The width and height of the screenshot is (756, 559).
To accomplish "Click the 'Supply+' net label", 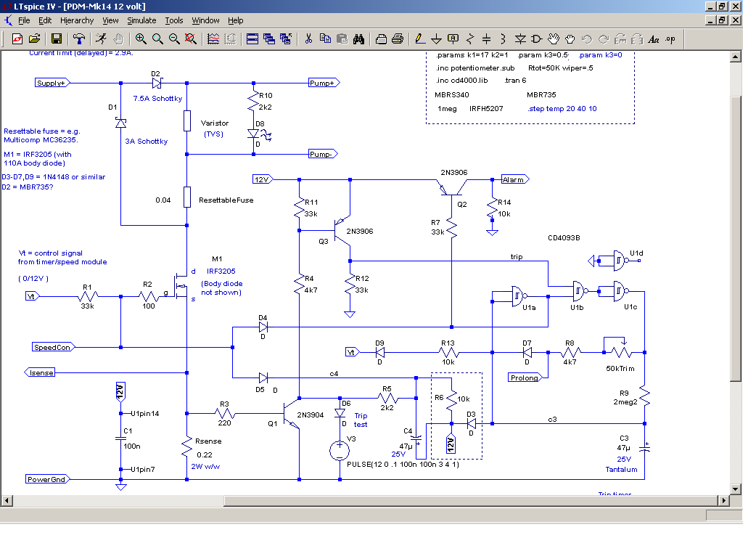I will pos(52,83).
